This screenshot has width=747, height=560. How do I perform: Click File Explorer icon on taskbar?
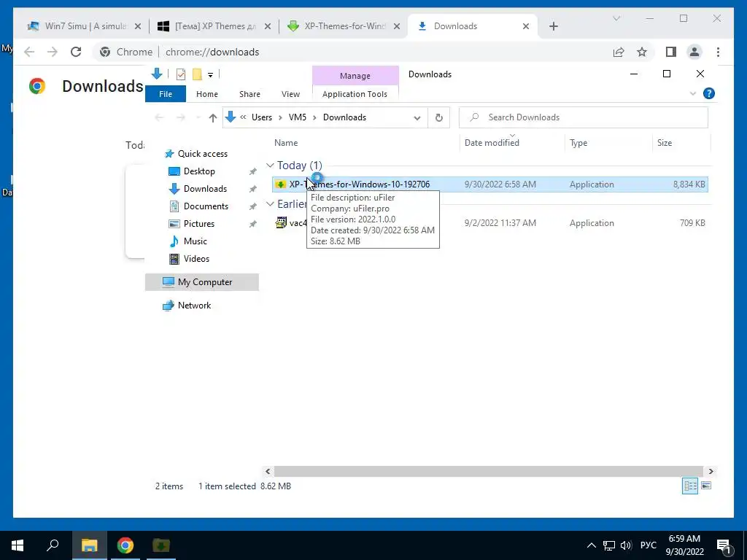[x=89, y=545]
